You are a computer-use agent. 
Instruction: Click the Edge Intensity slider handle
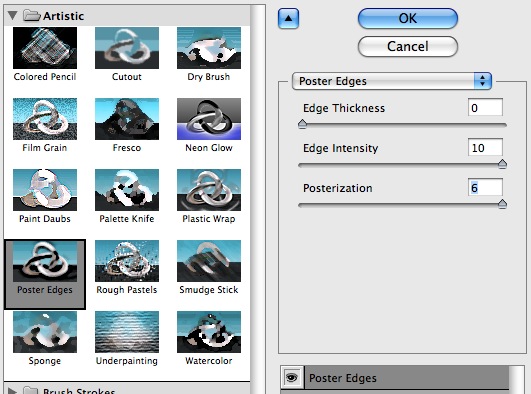click(502, 164)
